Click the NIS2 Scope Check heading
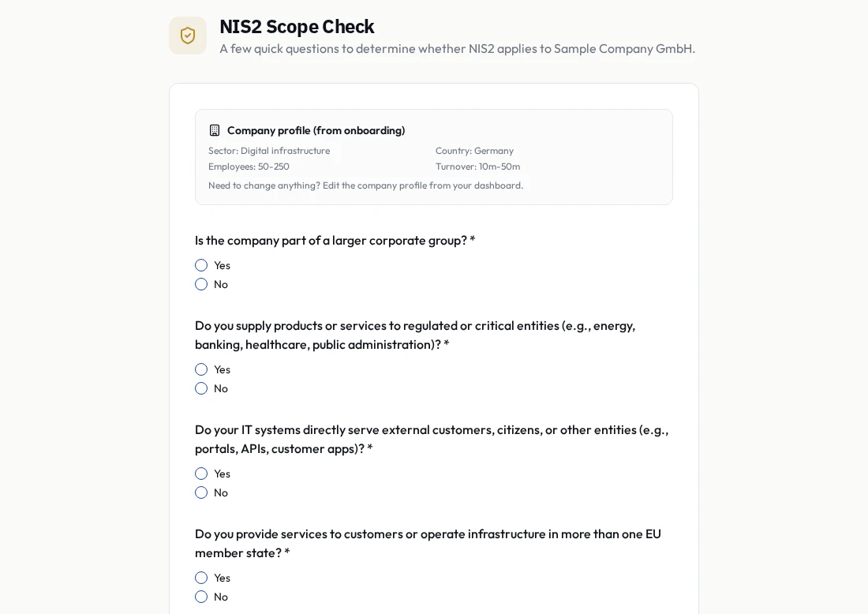868x614 pixels. point(297,27)
